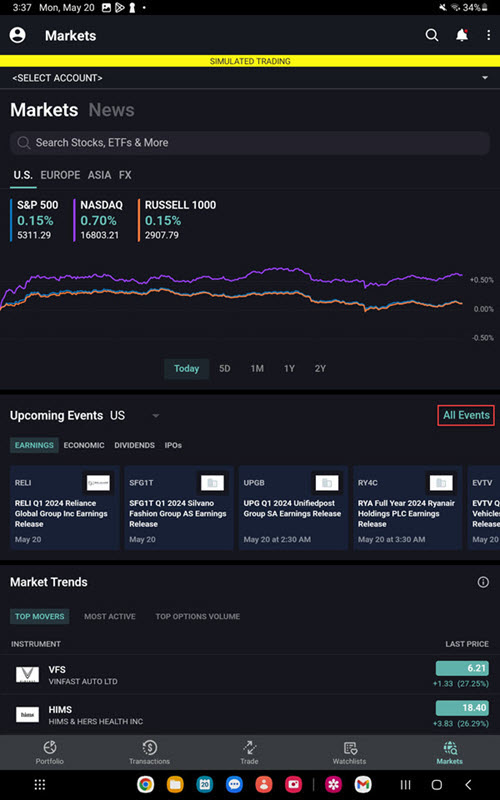Screen dimensions: 500x800
Task: Go to Portfolio in bottom navigation
Action: coord(49,753)
